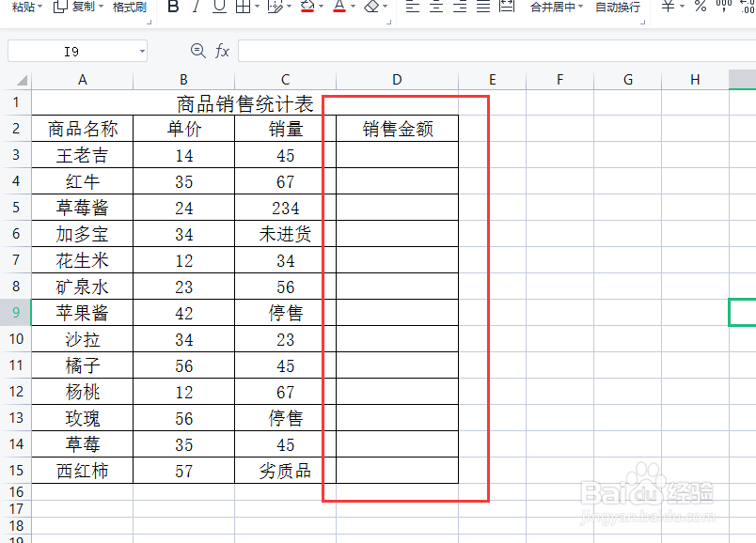Image resolution: width=756 pixels, height=543 pixels.
Task: Apply underline to selected cell
Action: [217, 8]
